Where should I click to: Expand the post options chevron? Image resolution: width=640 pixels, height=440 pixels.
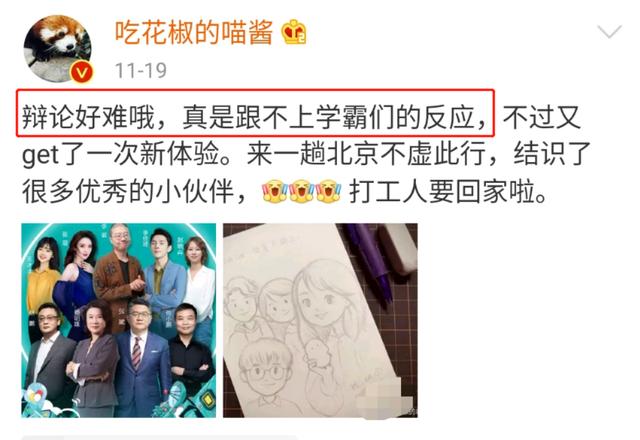(609, 31)
